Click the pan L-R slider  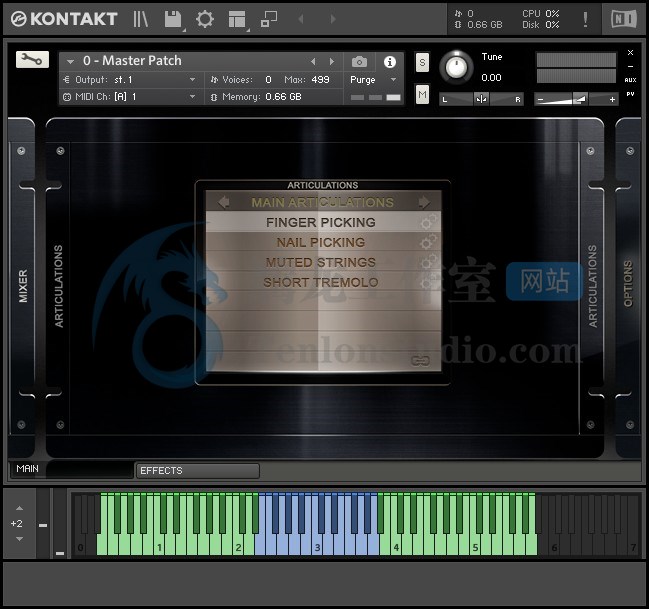coord(481,99)
